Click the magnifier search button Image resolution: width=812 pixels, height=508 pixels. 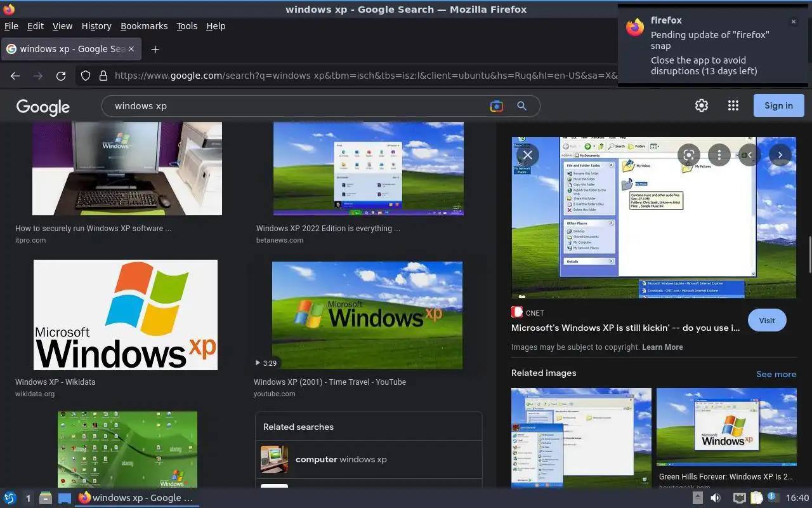[x=521, y=106]
